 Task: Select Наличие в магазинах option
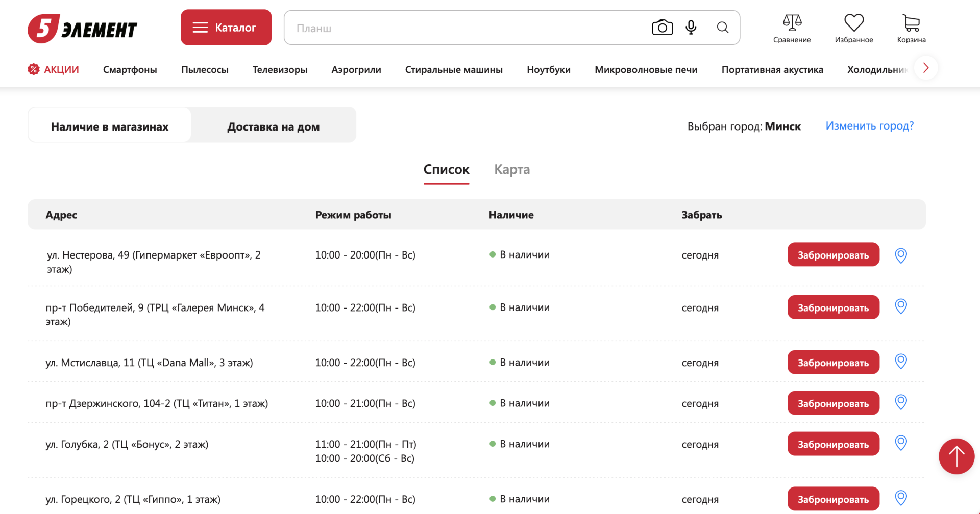[110, 126]
